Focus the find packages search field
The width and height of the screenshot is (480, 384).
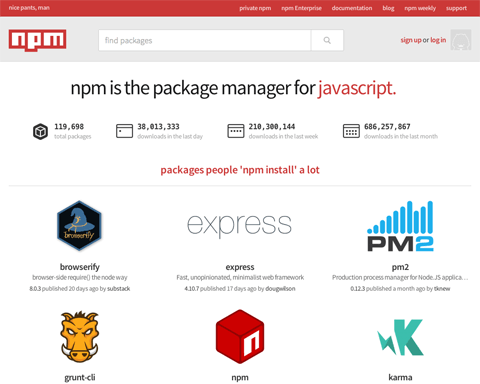coord(205,40)
